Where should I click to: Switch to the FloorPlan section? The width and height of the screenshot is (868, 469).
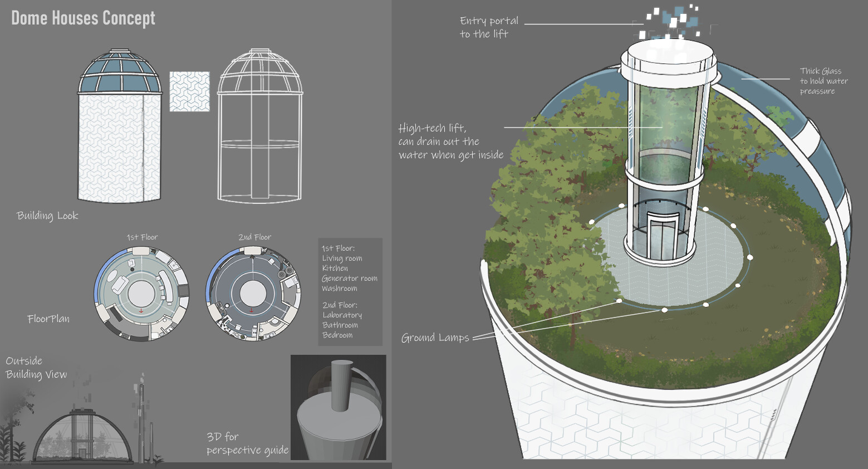(48, 319)
